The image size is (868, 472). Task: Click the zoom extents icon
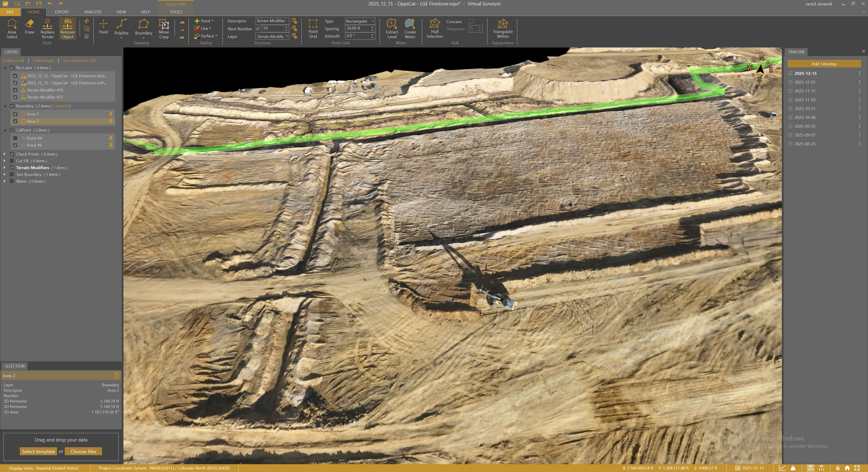[857, 468]
